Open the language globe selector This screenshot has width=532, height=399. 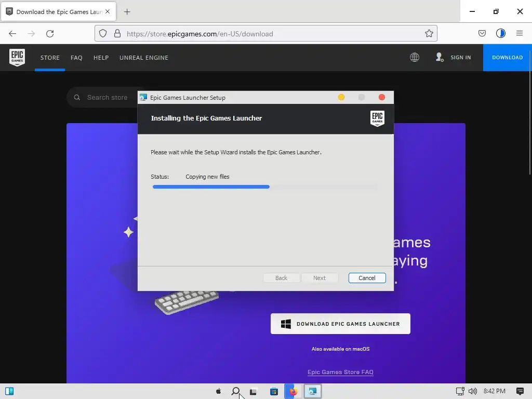point(415,57)
